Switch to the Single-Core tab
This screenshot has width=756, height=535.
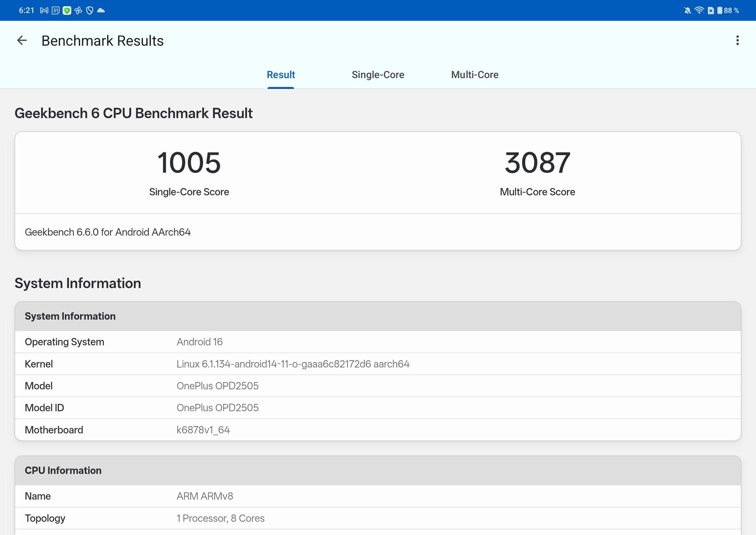tap(378, 75)
